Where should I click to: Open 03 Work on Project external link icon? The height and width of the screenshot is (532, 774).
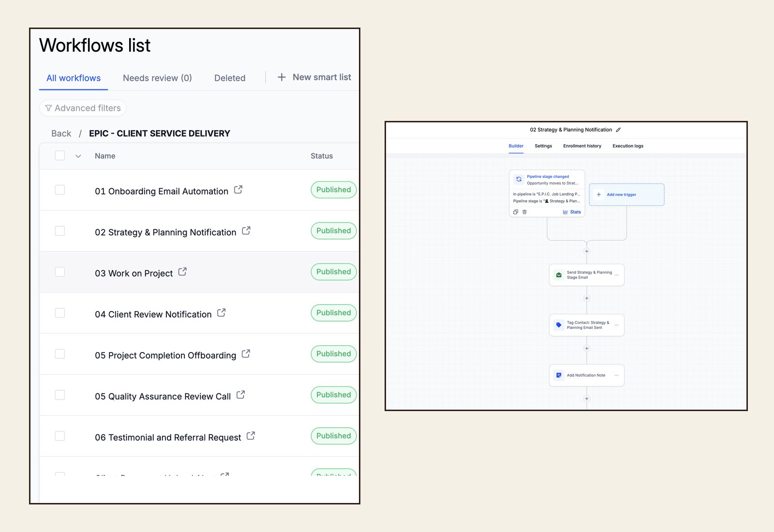coord(182,272)
